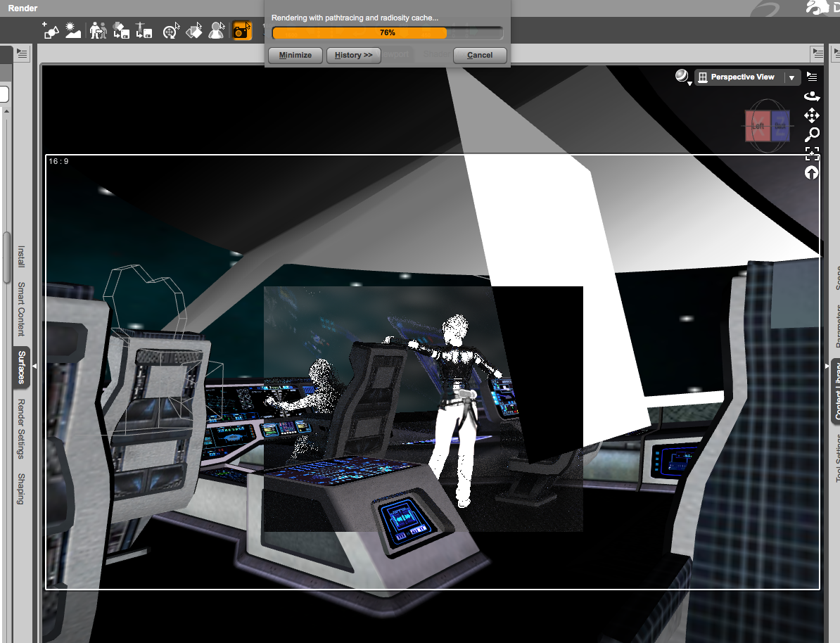Switch to the Install pane tab
840x643 pixels.
21,257
